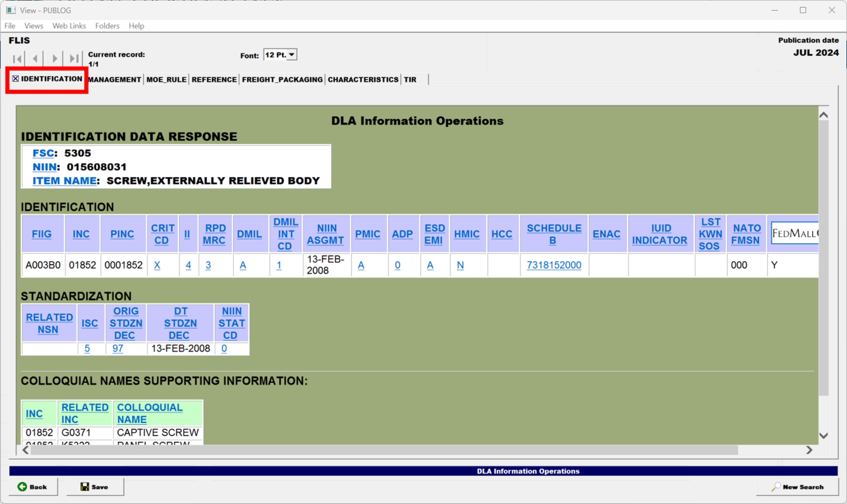The height and width of the screenshot is (504, 847).
Task: Click the RELATED INC header link
Action: (x=84, y=413)
